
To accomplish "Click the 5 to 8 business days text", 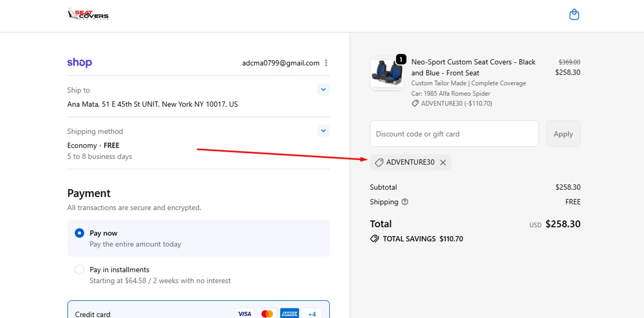I will click(x=100, y=156).
